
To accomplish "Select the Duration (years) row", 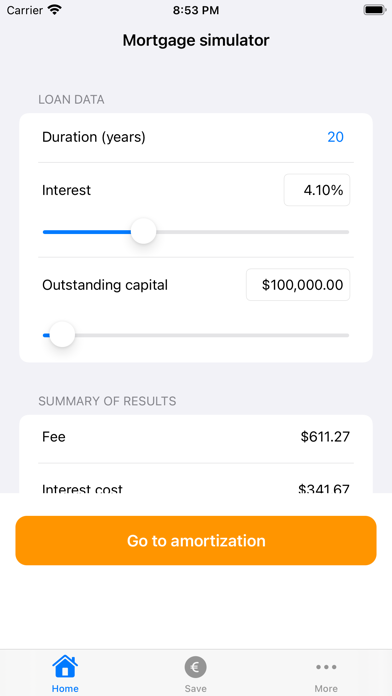I will tap(196, 138).
